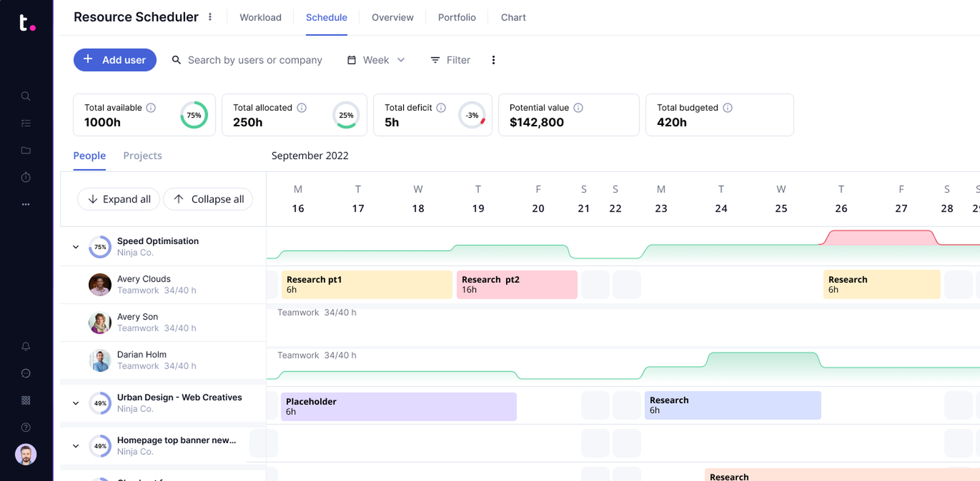980x481 pixels.
Task: Click the help question mark icon
Action: pyautogui.click(x=26, y=427)
